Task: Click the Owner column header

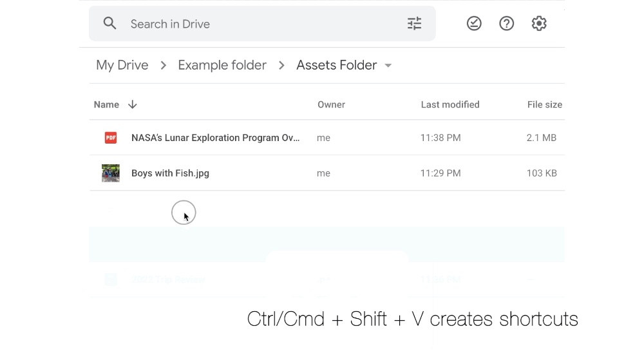Action: click(331, 104)
